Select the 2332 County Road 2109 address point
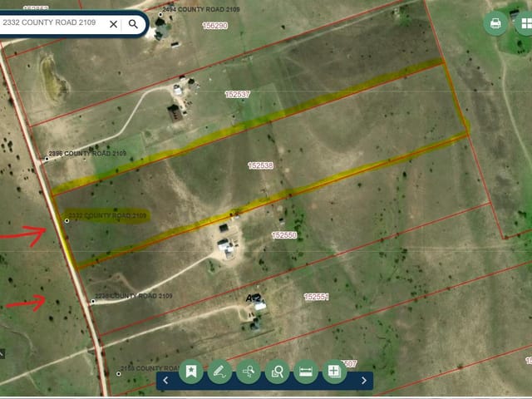Viewport: 532px width, 399px height. pyautogui.click(x=66, y=221)
